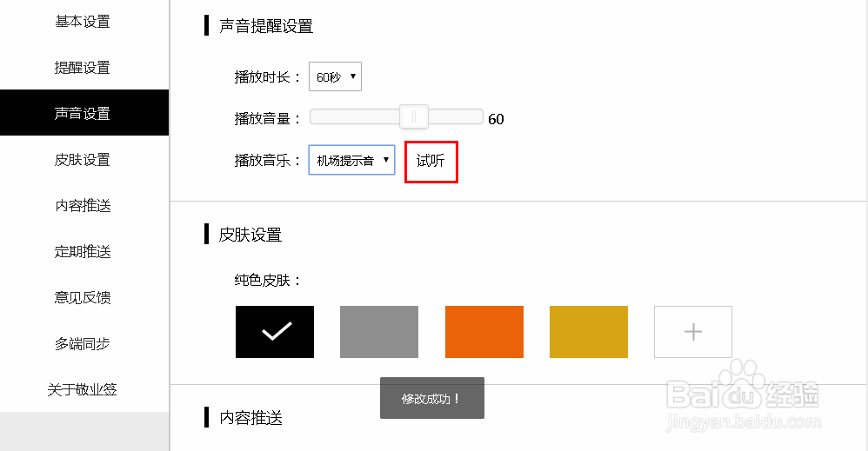This screenshot has width=868, height=451.
Task: Choose the gray solid color skin
Action: (x=379, y=332)
